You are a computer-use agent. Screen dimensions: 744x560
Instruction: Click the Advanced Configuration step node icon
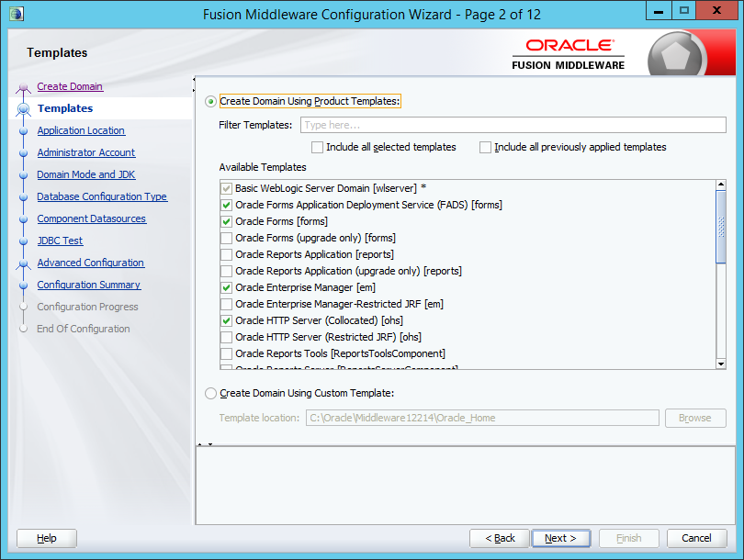pos(23,263)
